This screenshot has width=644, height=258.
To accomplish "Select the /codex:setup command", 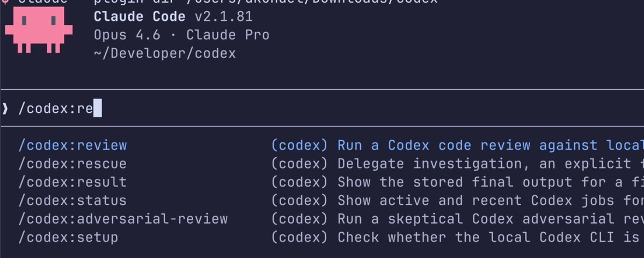I will (x=68, y=237).
